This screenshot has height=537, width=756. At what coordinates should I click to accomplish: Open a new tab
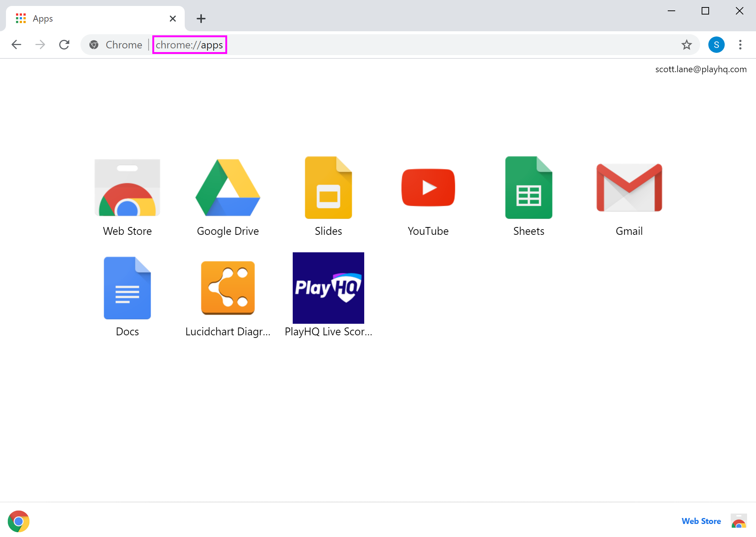point(201,19)
